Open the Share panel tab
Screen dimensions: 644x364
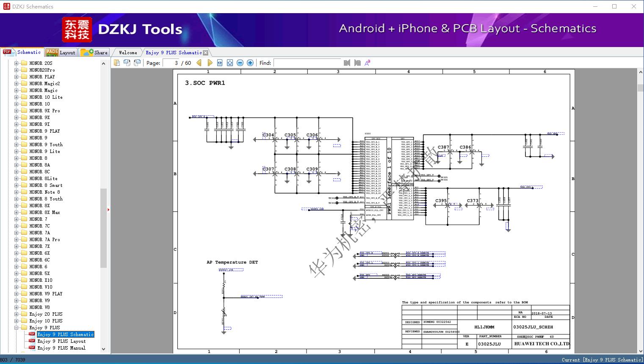[x=94, y=53]
